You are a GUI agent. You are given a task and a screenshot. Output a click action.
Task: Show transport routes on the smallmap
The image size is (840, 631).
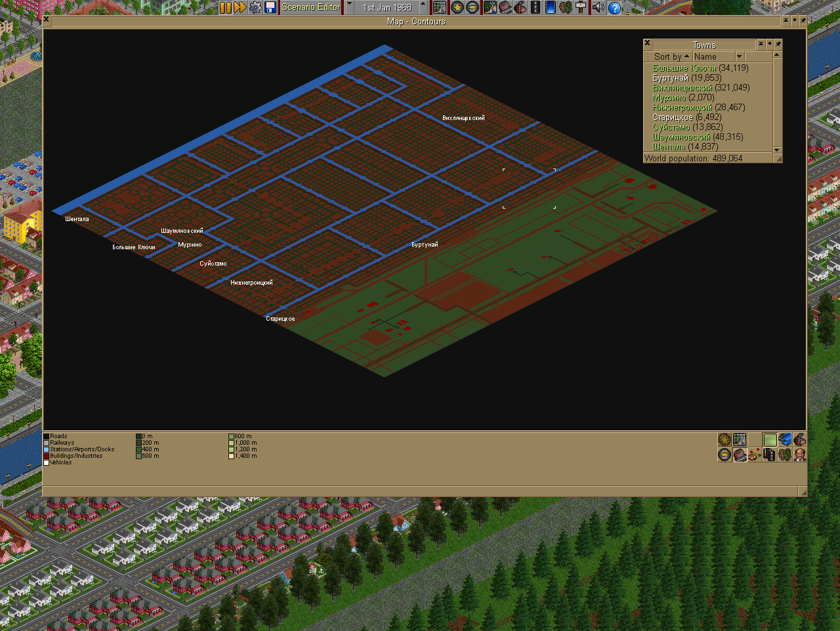point(770,455)
